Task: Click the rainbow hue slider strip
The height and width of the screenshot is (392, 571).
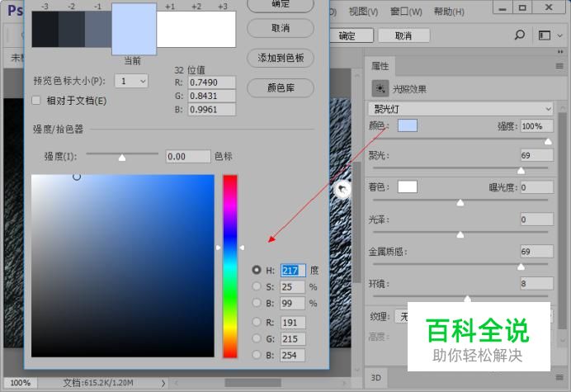Action: [230, 266]
